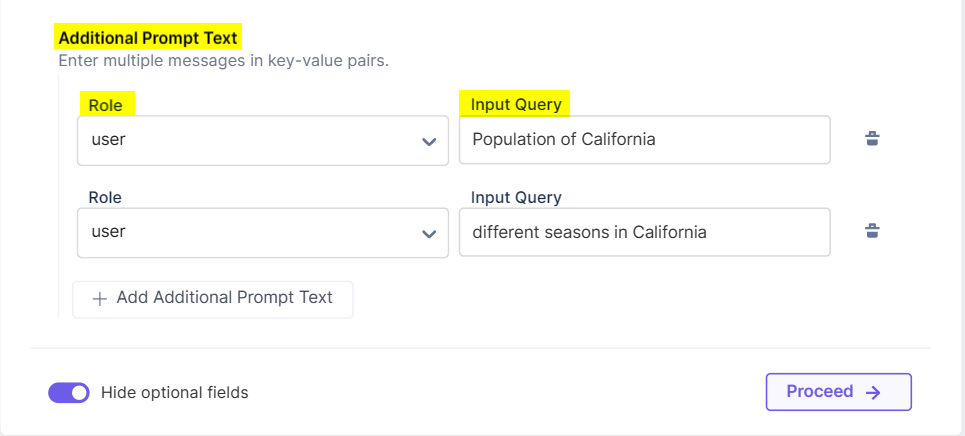The height and width of the screenshot is (436, 965).
Task: Click the plus icon beside Add Additional Prompt Text
Action: [100, 298]
